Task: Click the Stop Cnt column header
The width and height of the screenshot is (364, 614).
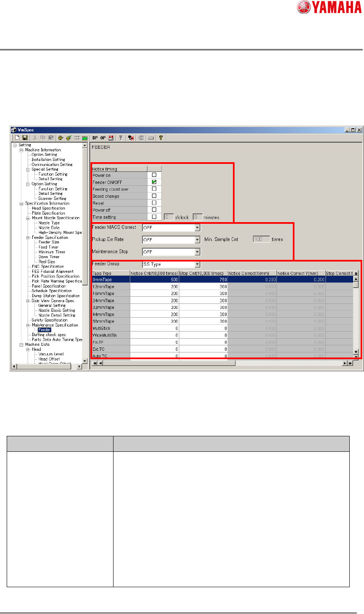Action: (203, 273)
